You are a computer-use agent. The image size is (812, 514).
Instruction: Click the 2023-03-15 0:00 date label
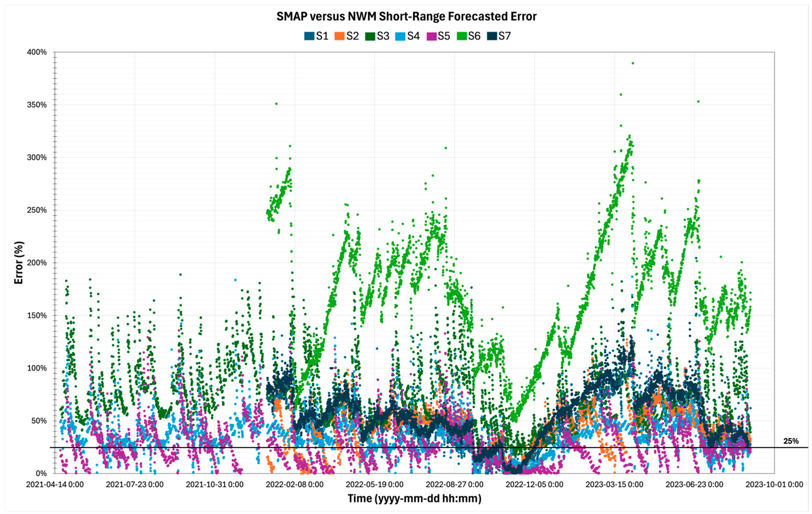click(x=615, y=485)
